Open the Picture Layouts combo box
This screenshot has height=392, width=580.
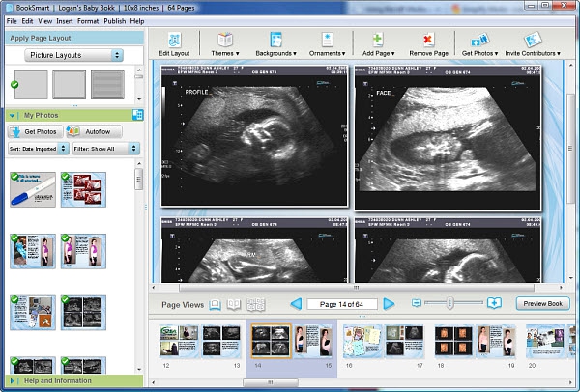click(74, 55)
